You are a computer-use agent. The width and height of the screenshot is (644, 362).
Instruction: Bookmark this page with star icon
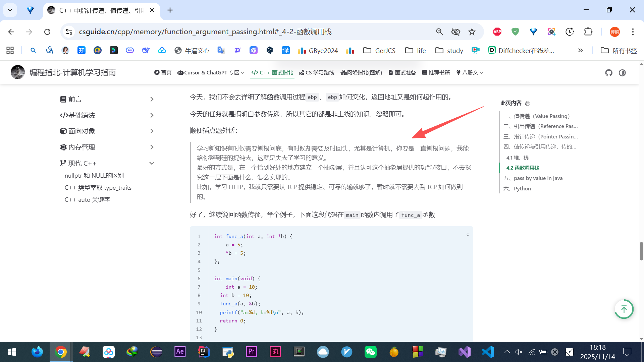point(472,32)
